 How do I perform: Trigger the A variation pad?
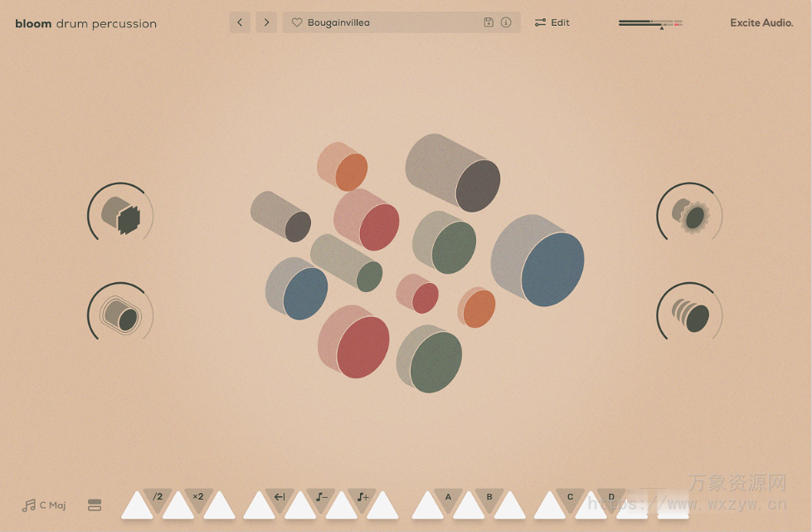(447, 502)
